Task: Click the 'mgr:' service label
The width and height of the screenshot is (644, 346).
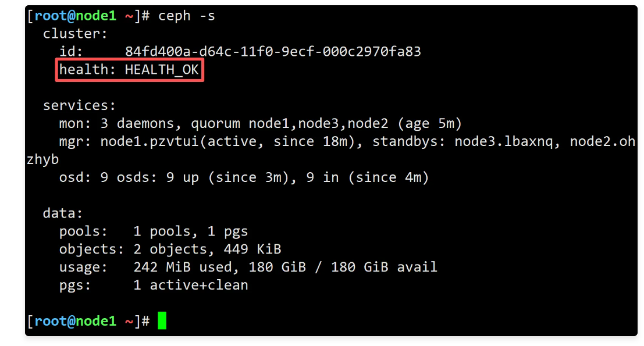Action: pyautogui.click(x=76, y=142)
